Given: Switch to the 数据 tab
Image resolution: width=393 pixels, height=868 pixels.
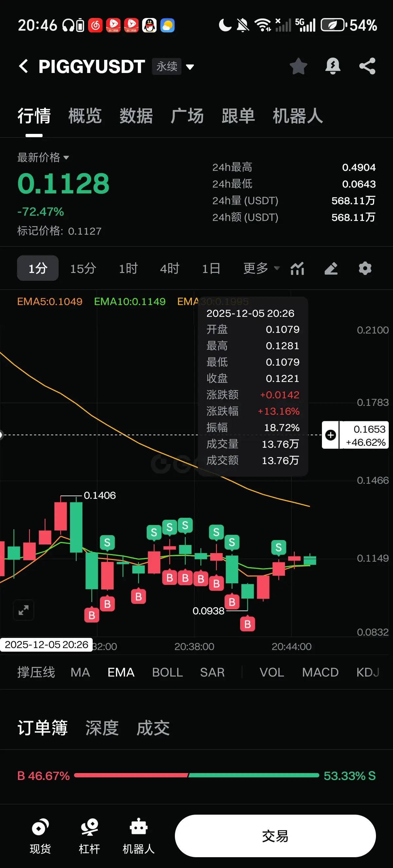Looking at the screenshot, I should click(136, 116).
